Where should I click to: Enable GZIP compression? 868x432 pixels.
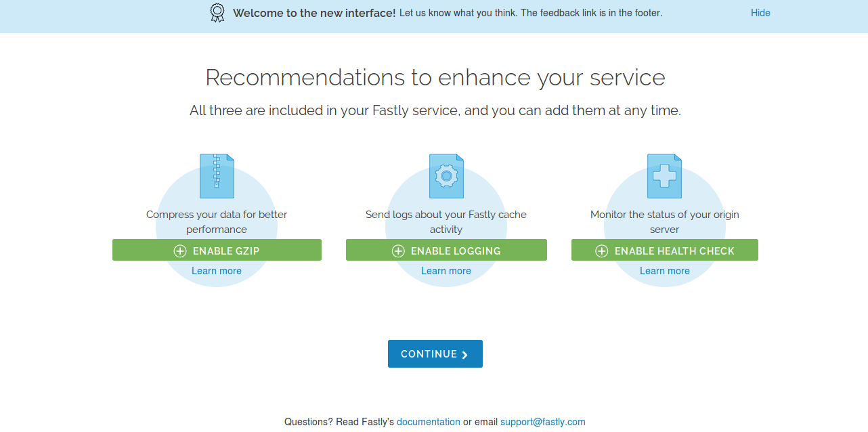pyautogui.click(x=217, y=250)
